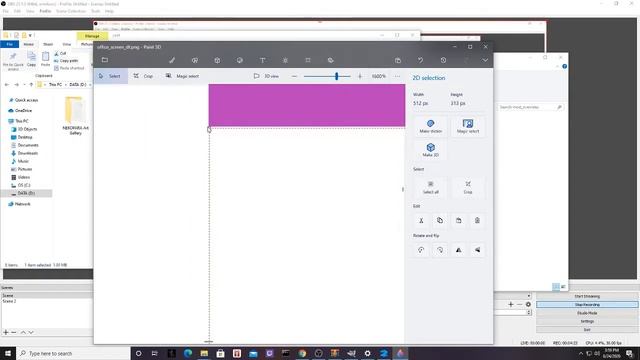The width and height of the screenshot is (640, 360).
Task: Show hidden system tray icons
Action: click(x=580, y=353)
